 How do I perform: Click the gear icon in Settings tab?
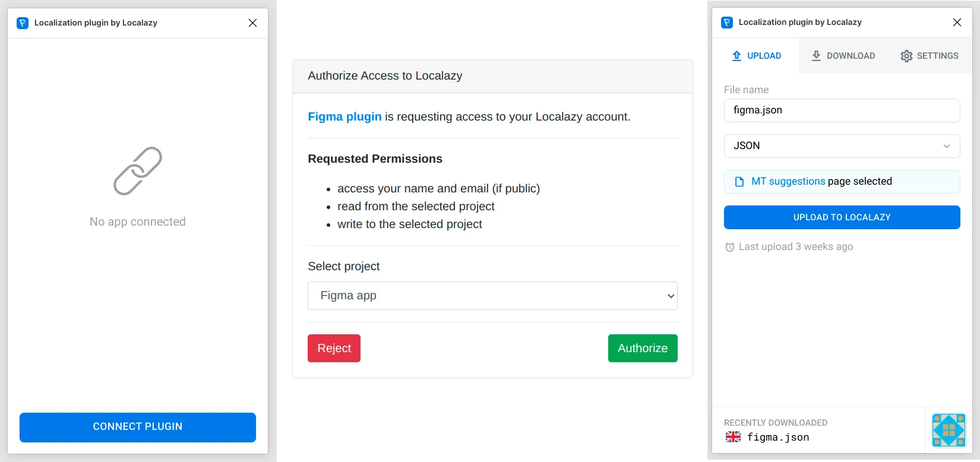pyautogui.click(x=906, y=56)
